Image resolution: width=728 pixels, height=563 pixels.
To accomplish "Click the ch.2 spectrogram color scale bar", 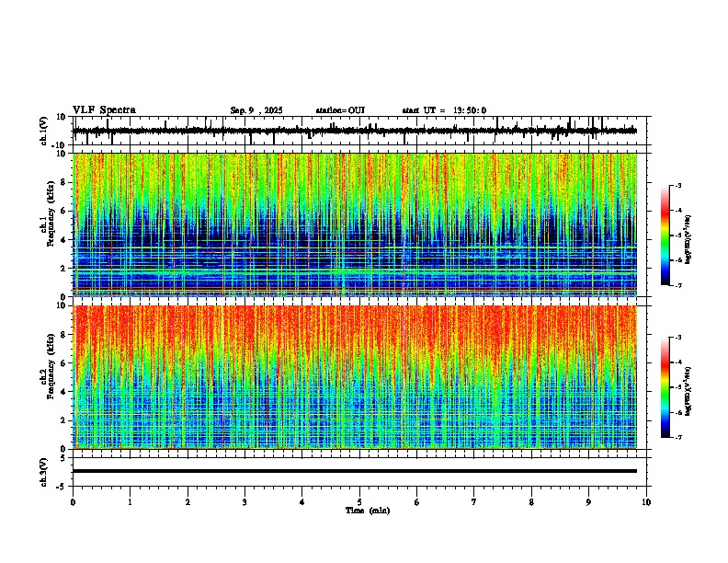I will (665, 387).
